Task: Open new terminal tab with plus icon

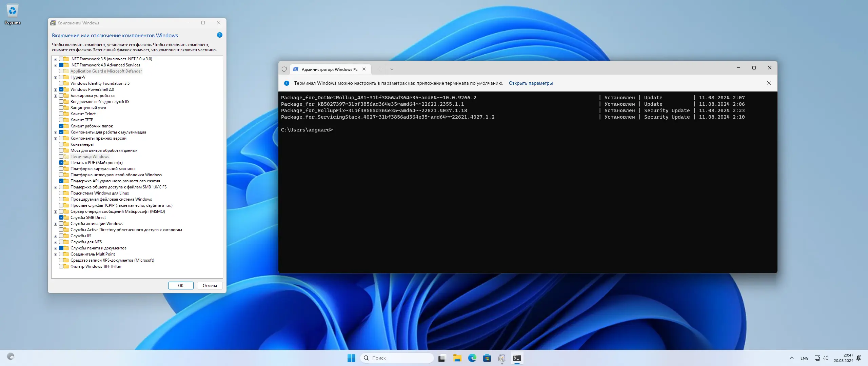Action: (x=380, y=69)
